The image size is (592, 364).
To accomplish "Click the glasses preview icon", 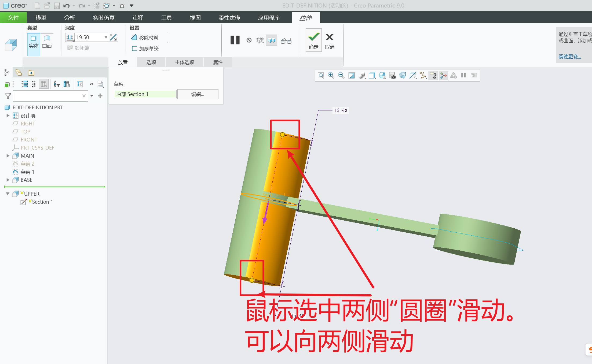I will coord(286,41).
